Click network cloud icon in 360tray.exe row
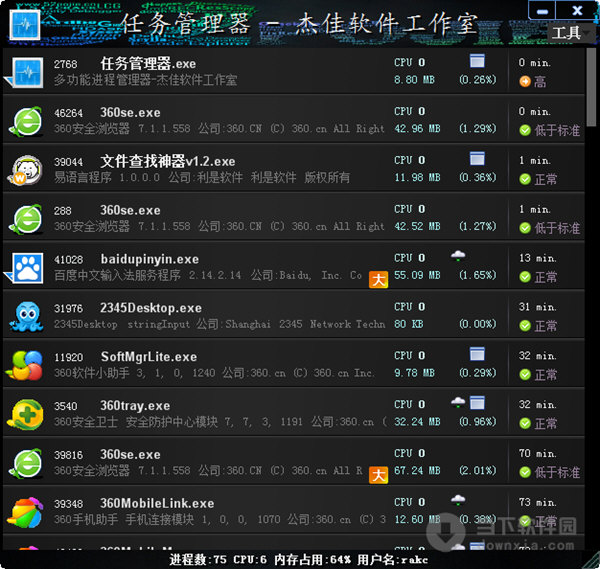 point(458,402)
